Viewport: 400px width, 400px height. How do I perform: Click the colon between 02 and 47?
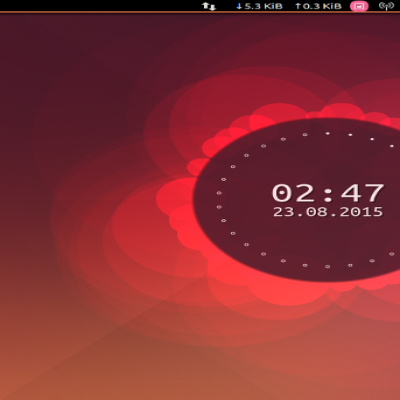click(328, 194)
